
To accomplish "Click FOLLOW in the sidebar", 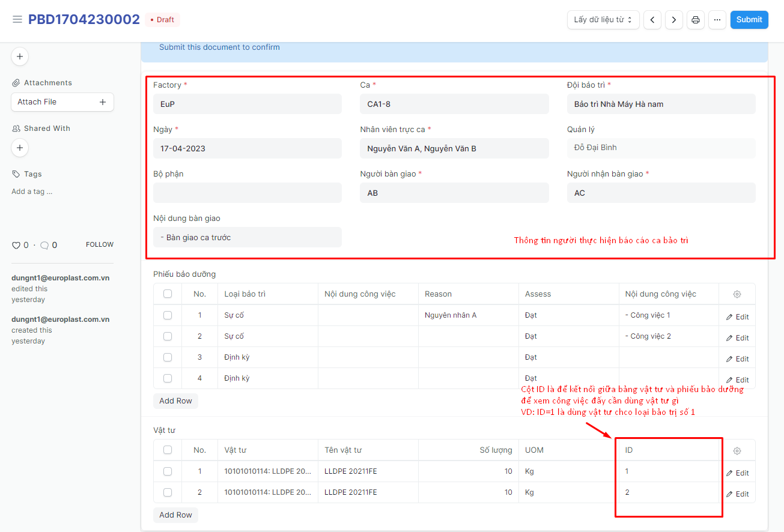I will pos(100,244).
